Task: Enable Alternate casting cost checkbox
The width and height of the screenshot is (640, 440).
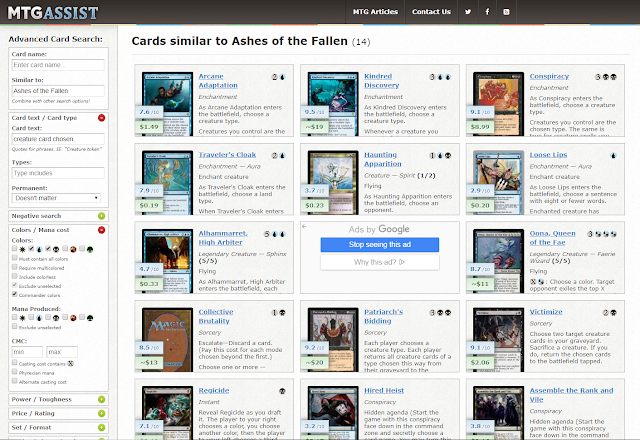Action: coord(15,380)
